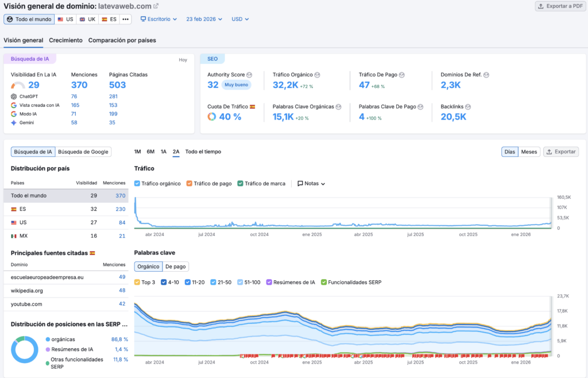The image size is (588, 378).
Task: Open the Escritorio device dropdown
Action: [159, 19]
